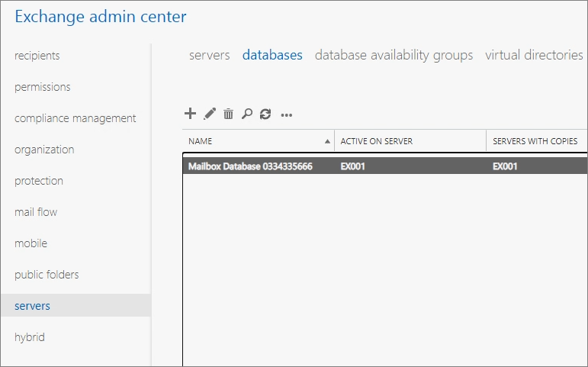Click the ACTIVE ON SERVER column header
Screen dimensions: 588x367
[410, 141]
